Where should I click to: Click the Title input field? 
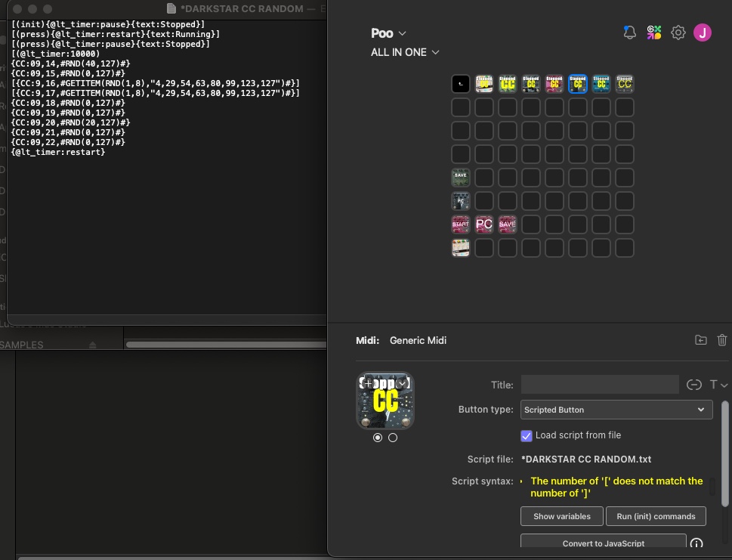click(x=599, y=385)
